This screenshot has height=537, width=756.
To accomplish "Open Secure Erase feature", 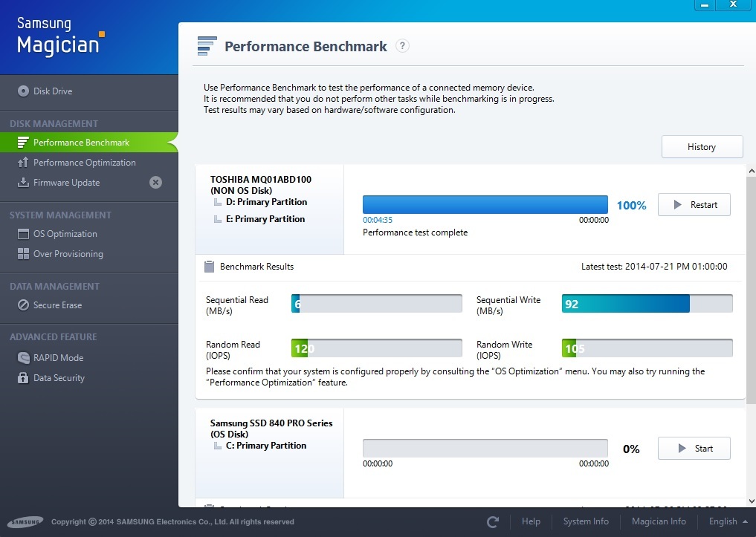I will click(x=57, y=305).
